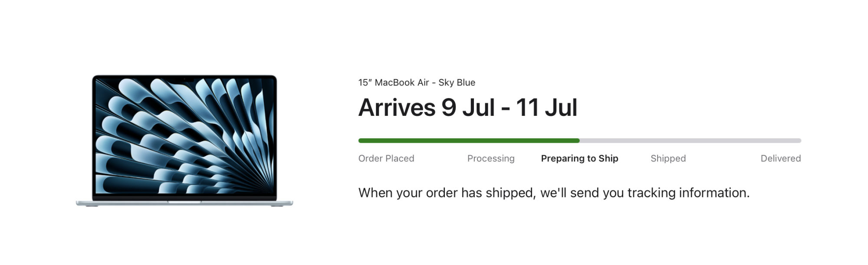Switch focus to the Delivered stage label
868x265 pixels.
point(780,158)
